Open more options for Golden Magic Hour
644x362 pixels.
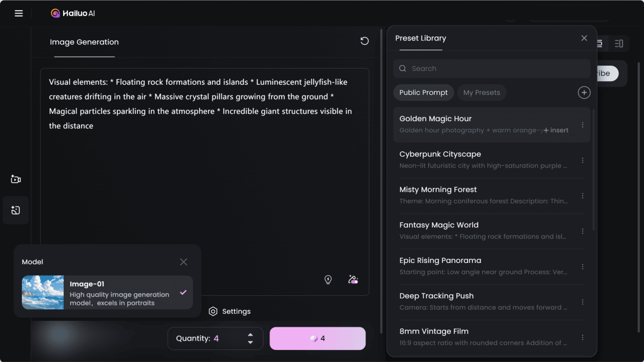pos(583,125)
